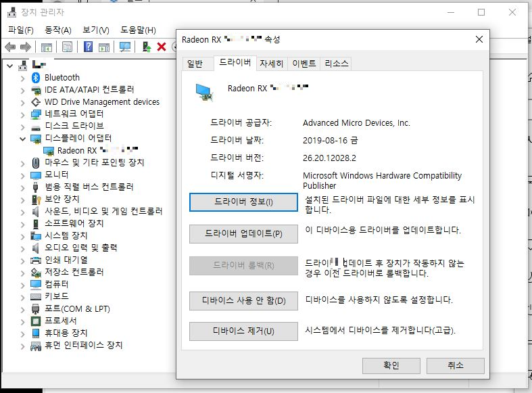
Task: Go back using the toolbar back arrow
Action: coord(10,47)
